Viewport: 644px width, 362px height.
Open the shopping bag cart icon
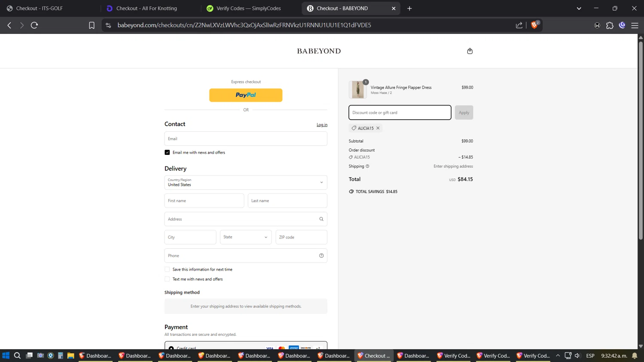tap(470, 51)
